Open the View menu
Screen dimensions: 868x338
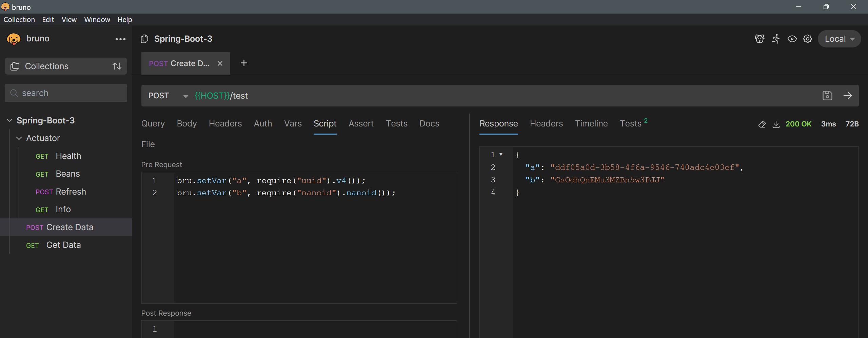point(69,20)
